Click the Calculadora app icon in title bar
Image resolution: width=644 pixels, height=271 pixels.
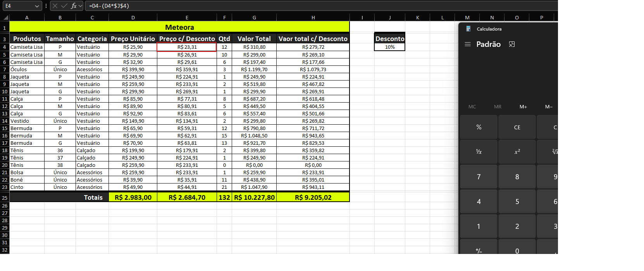point(468,29)
